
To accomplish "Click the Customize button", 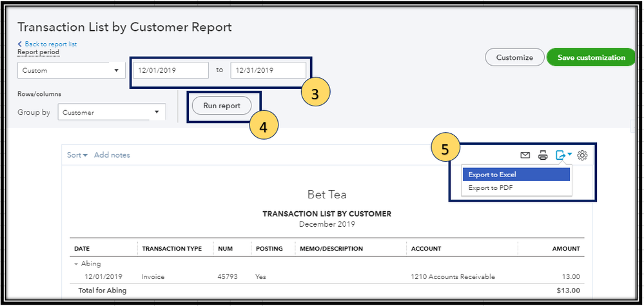I will coord(514,57).
